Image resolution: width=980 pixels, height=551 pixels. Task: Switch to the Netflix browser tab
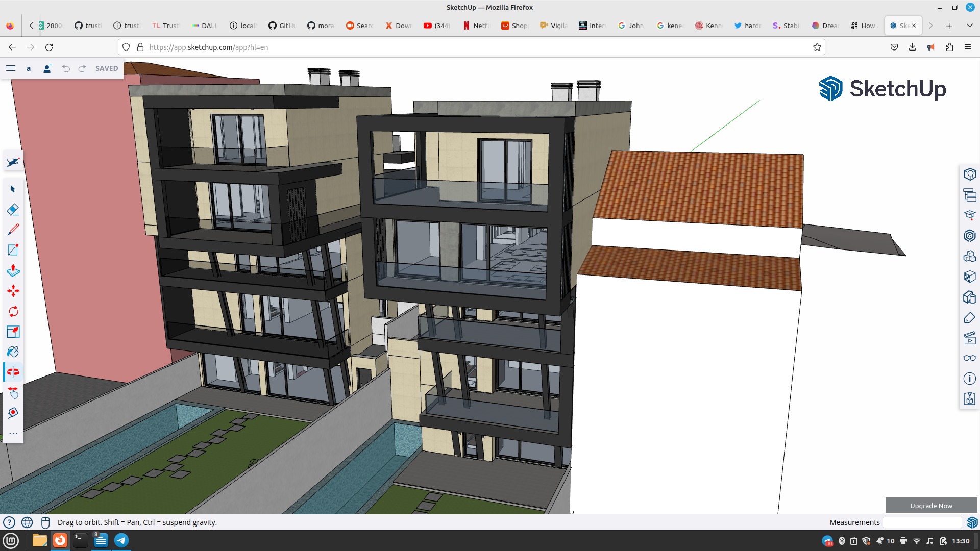pyautogui.click(x=476, y=26)
